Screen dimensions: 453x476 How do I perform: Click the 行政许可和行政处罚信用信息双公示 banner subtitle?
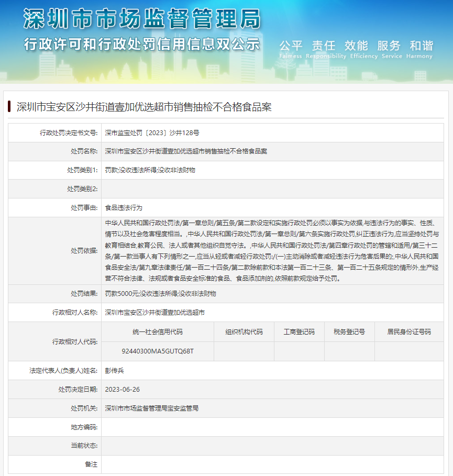141,45
